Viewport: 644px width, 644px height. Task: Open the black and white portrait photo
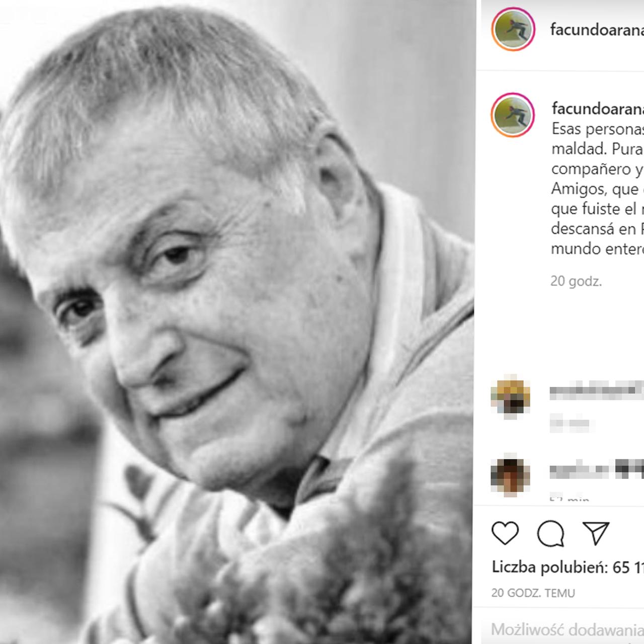pos(236,322)
